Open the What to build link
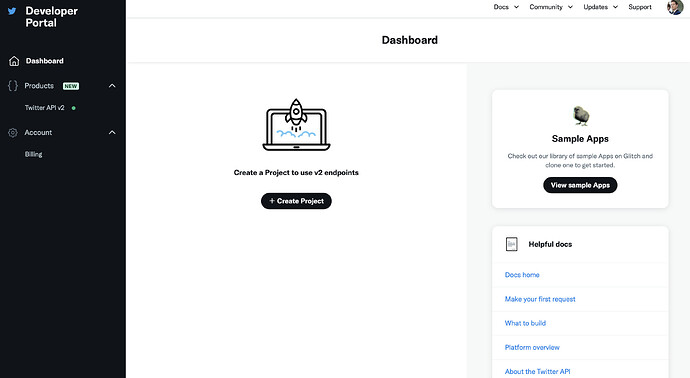The height and width of the screenshot is (378, 690). 525,323
